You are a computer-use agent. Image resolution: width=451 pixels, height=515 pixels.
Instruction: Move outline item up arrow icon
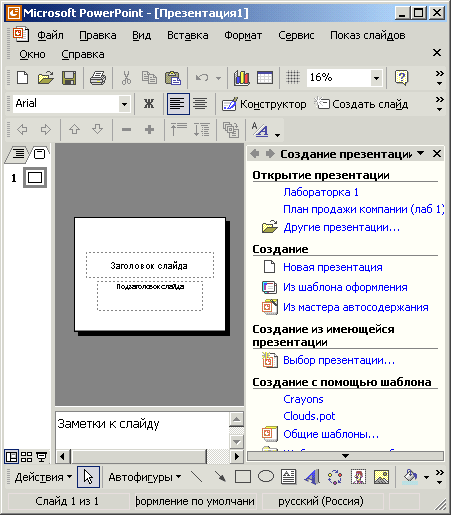click(74, 129)
